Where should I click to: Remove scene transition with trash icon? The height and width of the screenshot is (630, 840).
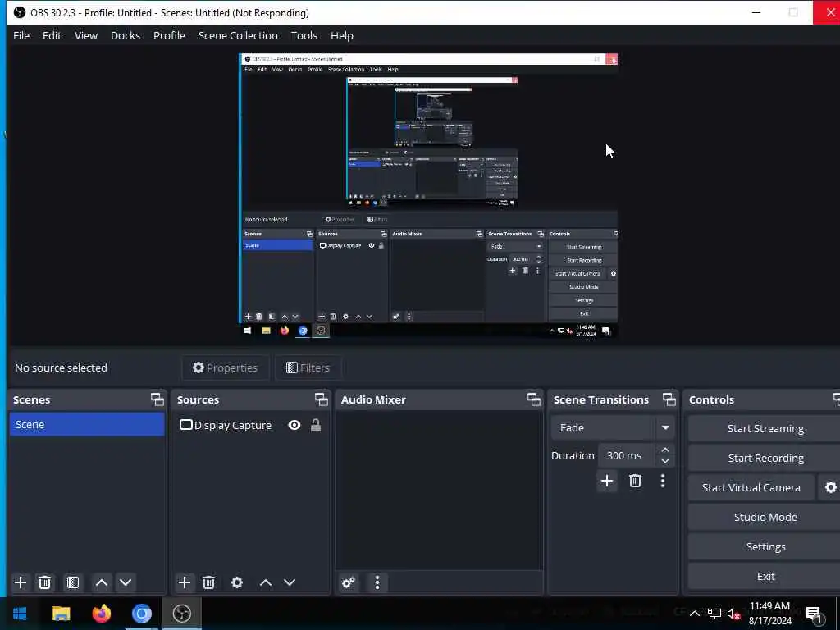point(636,481)
